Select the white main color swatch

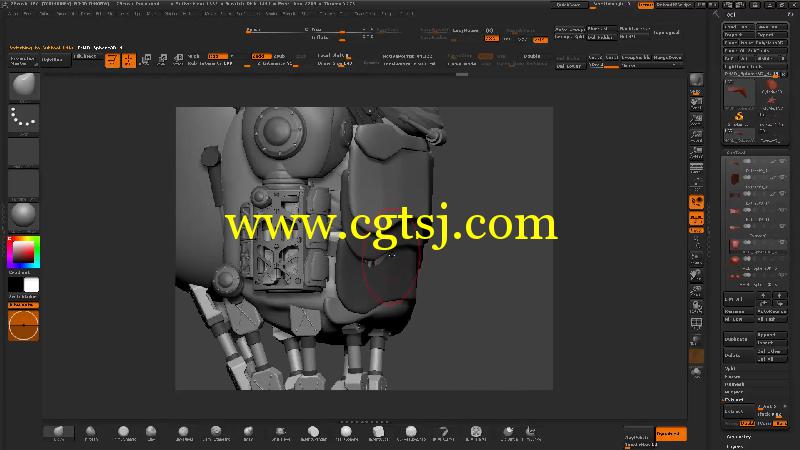32,285
